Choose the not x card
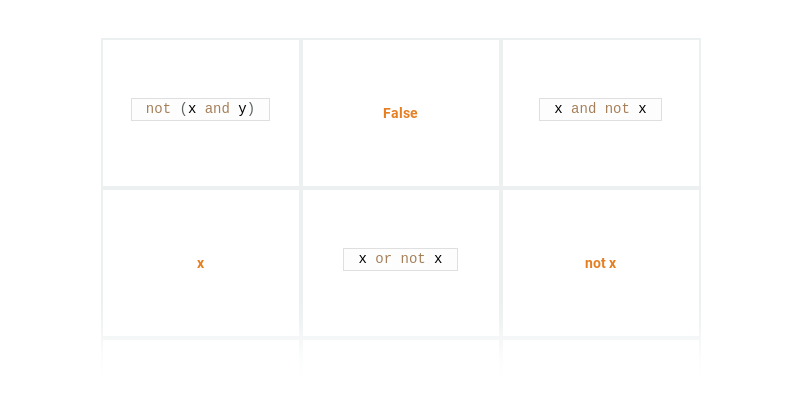The width and height of the screenshot is (800, 400). pyautogui.click(x=601, y=263)
